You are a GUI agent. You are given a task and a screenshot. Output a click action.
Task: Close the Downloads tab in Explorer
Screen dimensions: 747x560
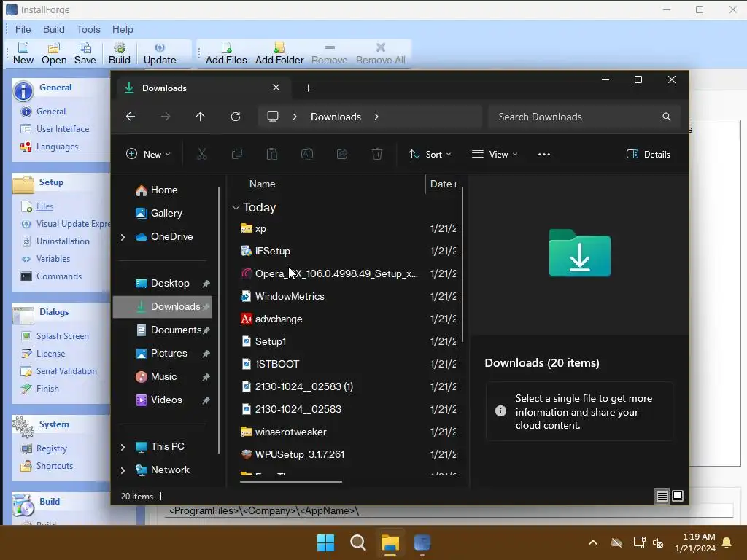[276, 87]
